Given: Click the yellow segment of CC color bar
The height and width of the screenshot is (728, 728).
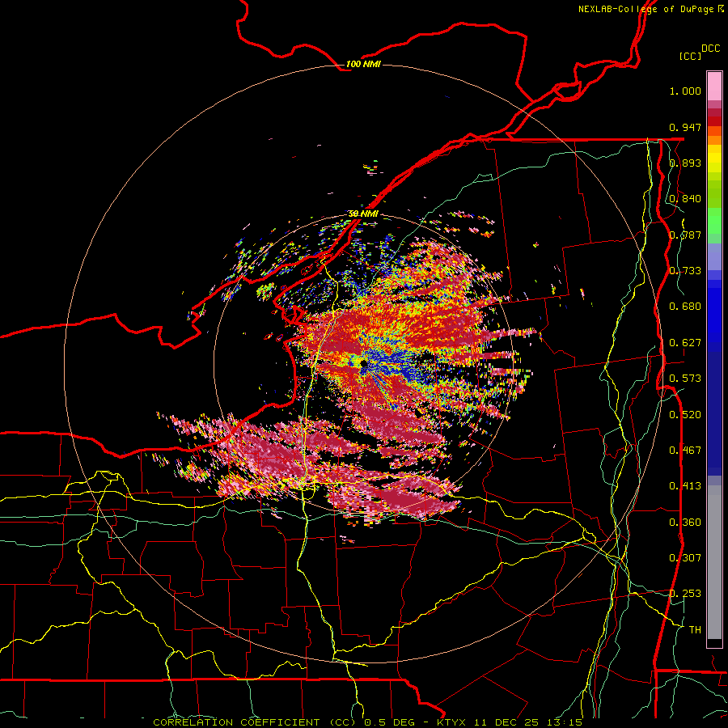Looking at the screenshot, I should point(714,159).
